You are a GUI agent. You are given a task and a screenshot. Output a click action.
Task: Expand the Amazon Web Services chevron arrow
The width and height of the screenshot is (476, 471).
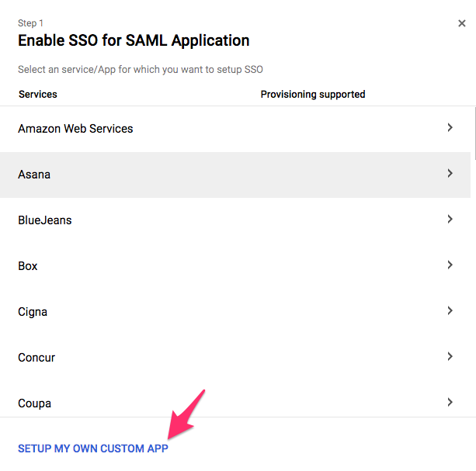450,128
